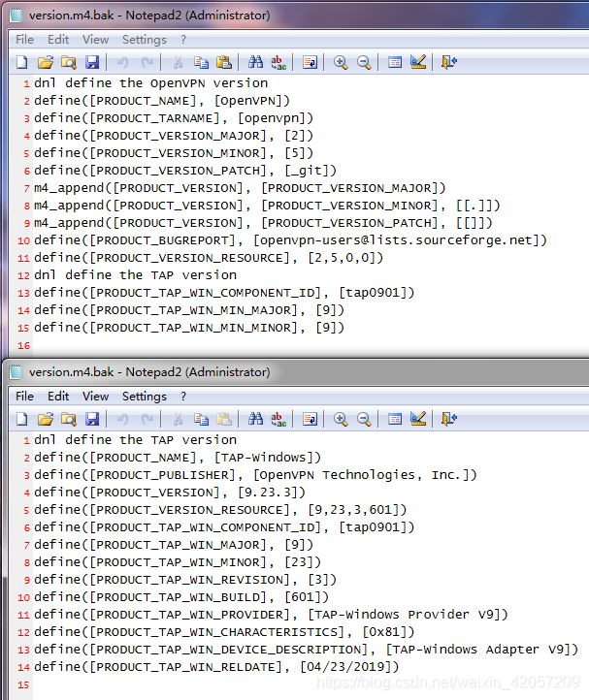
Task: Open Edit menu in upper Notepad2 window
Action: [x=58, y=40]
